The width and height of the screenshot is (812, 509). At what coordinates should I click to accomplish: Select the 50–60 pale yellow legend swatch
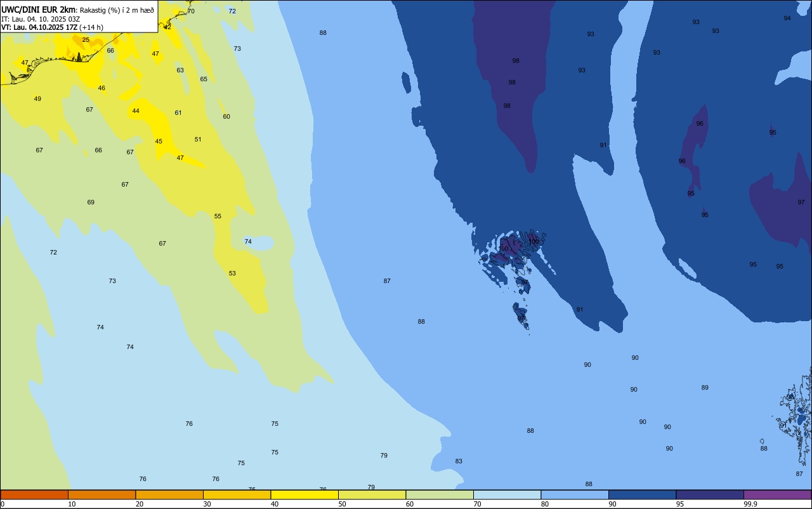[372, 494]
